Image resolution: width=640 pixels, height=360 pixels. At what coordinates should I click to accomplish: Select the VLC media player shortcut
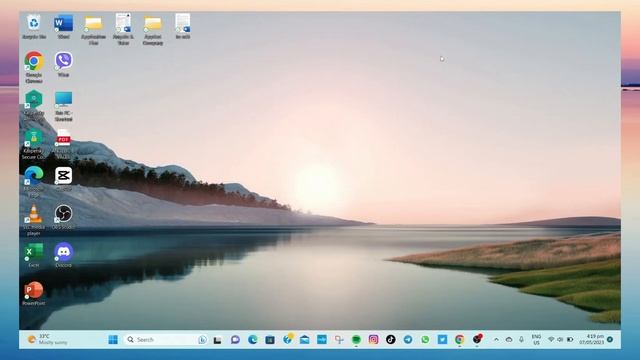click(x=34, y=220)
